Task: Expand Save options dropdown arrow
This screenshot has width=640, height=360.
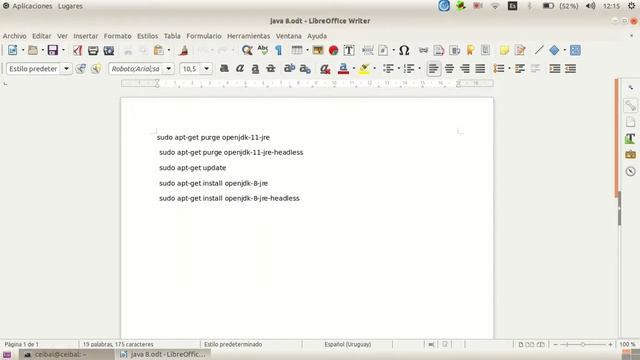Action: click(63, 50)
